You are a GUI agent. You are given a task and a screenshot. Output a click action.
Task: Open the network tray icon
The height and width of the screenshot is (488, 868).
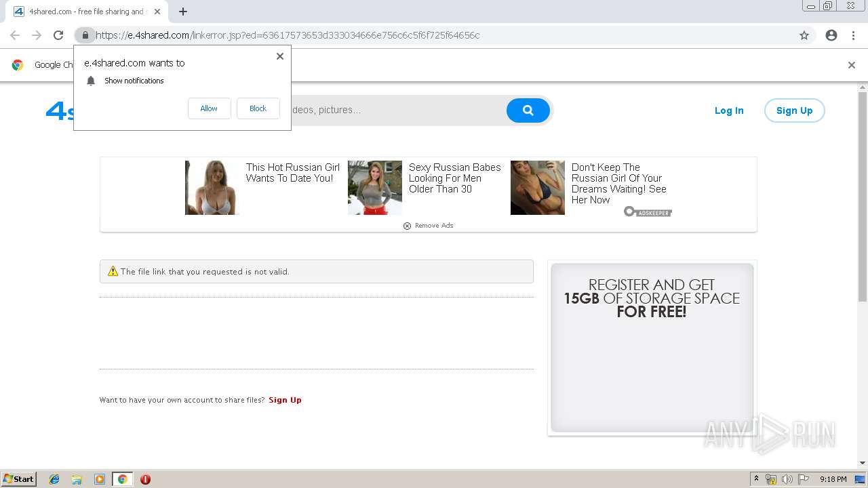[771, 479]
